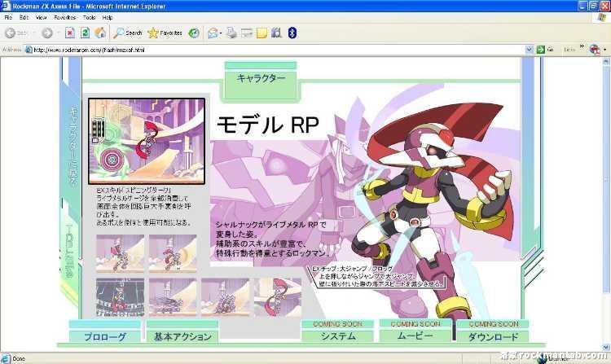
Task: Open the History icon
Action: pyautogui.click(x=194, y=33)
